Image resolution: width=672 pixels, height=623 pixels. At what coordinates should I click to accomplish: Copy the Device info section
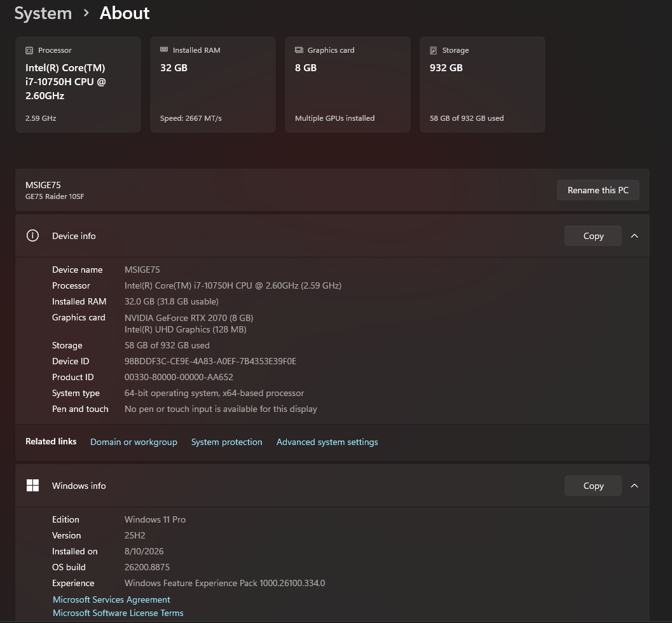(x=593, y=236)
